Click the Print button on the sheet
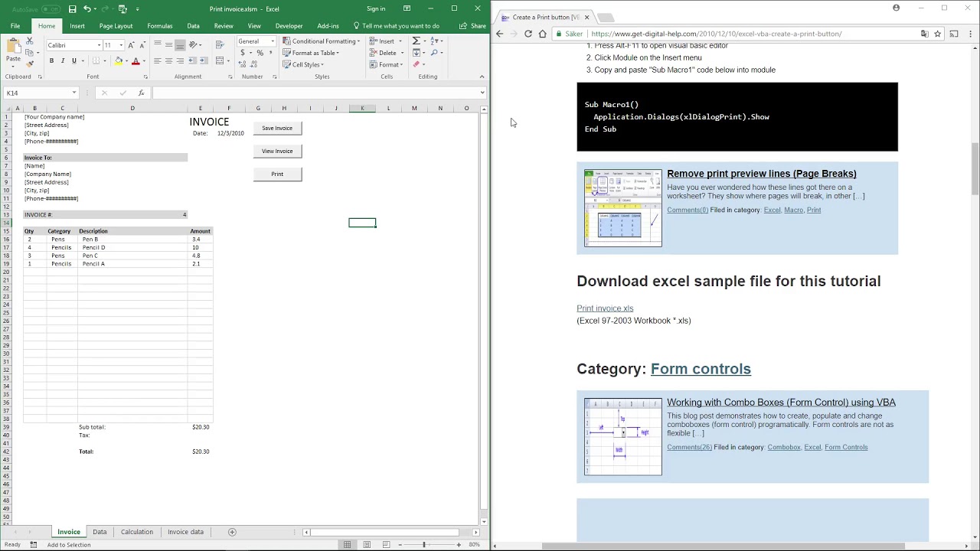The height and width of the screenshot is (551, 980). (277, 174)
